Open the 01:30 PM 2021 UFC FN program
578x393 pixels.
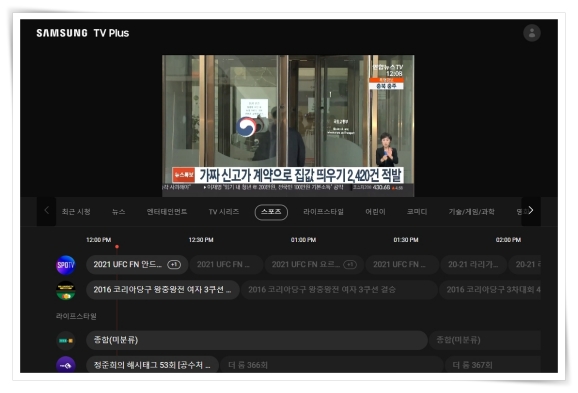click(x=402, y=265)
